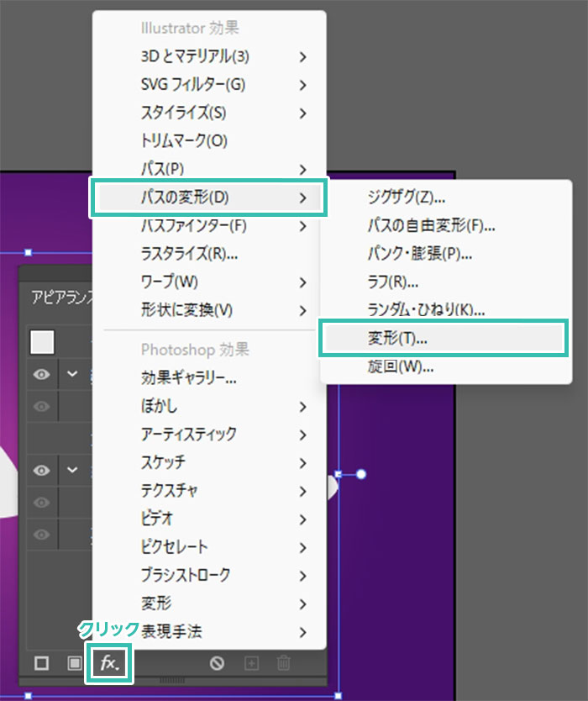
Task: Click the trash delete icon
Action: point(283,663)
